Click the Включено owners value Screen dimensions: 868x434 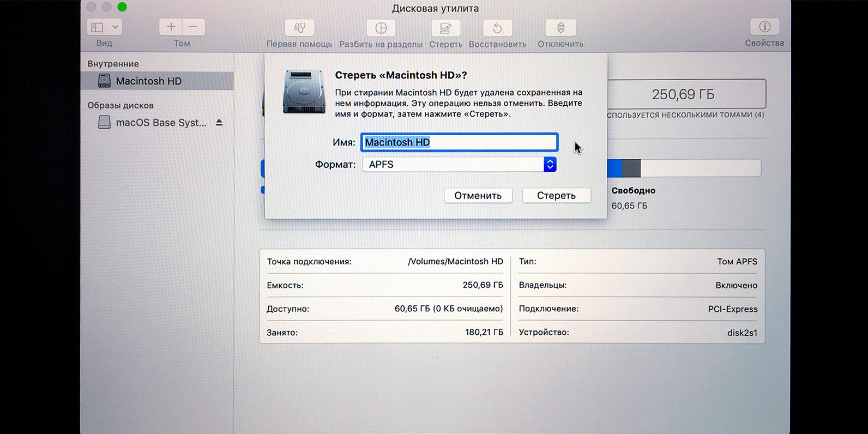[x=736, y=285]
